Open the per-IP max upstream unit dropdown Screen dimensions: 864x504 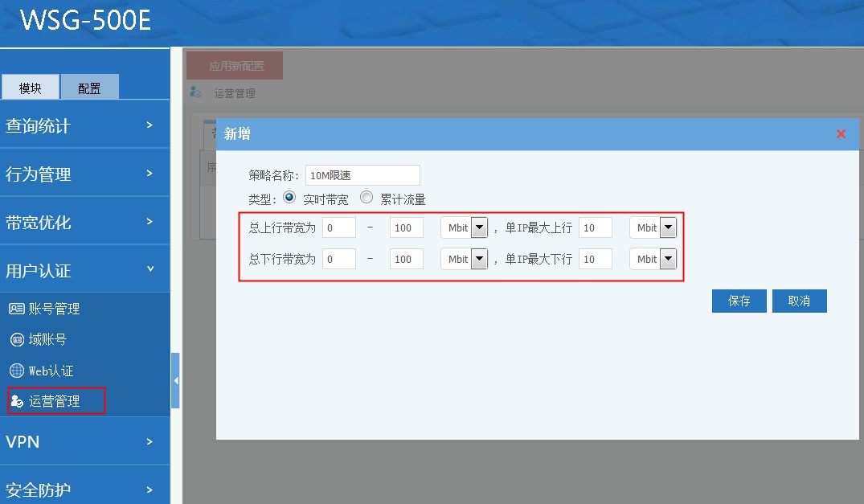[668, 228]
